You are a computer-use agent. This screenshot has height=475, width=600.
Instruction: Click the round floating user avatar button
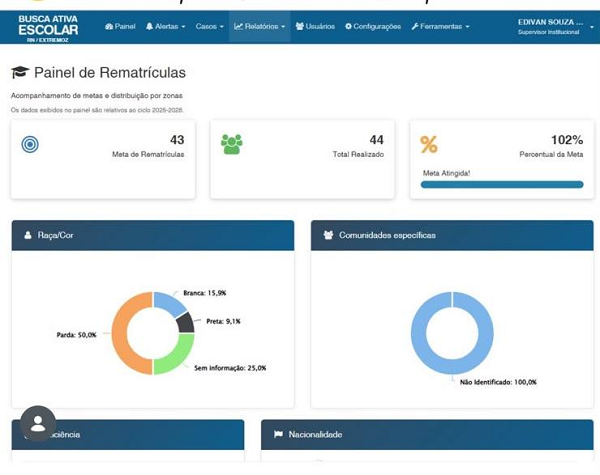coord(38,424)
